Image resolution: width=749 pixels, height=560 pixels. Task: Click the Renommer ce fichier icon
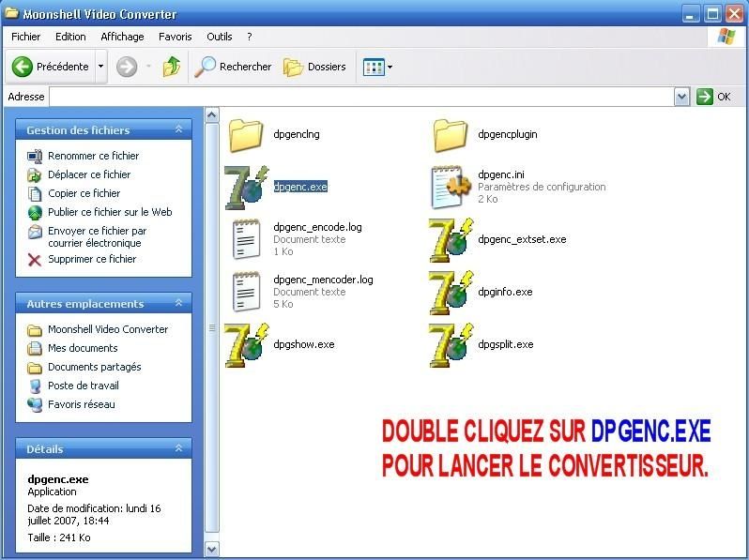point(35,156)
